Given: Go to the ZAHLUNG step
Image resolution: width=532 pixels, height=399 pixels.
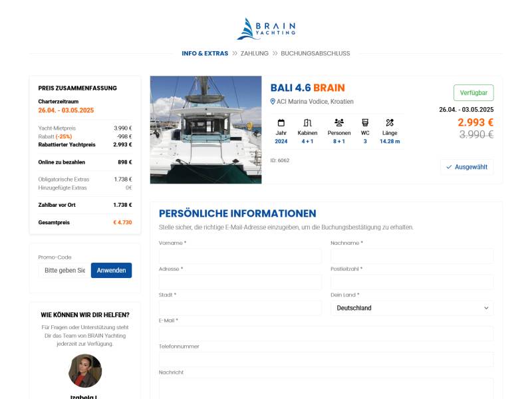Looking at the screenshot, I should [255, 53].
